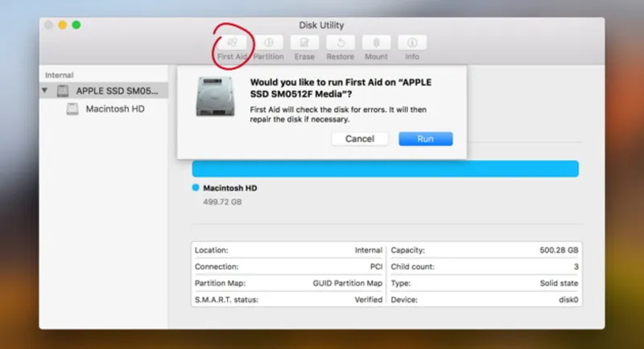Click the S.M.A.R.T. status label
The width and height of the screenshot is (644, 349).
tap(227, 300)
